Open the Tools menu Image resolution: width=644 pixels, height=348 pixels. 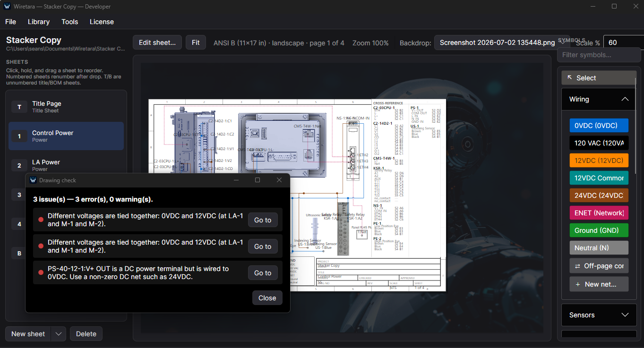70,22
